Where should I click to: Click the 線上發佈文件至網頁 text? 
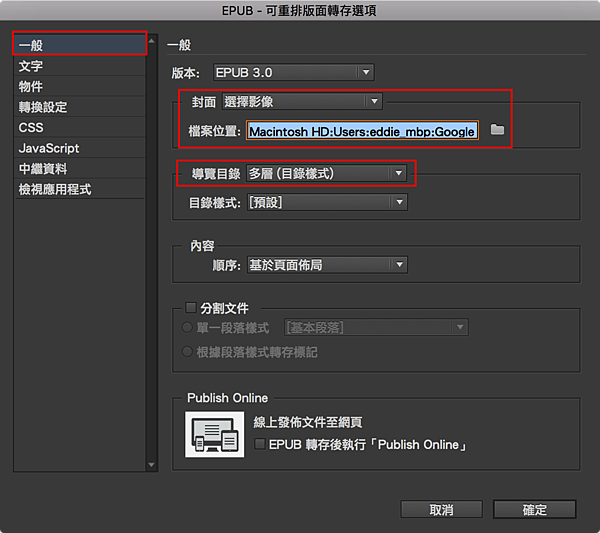point(308,422)
